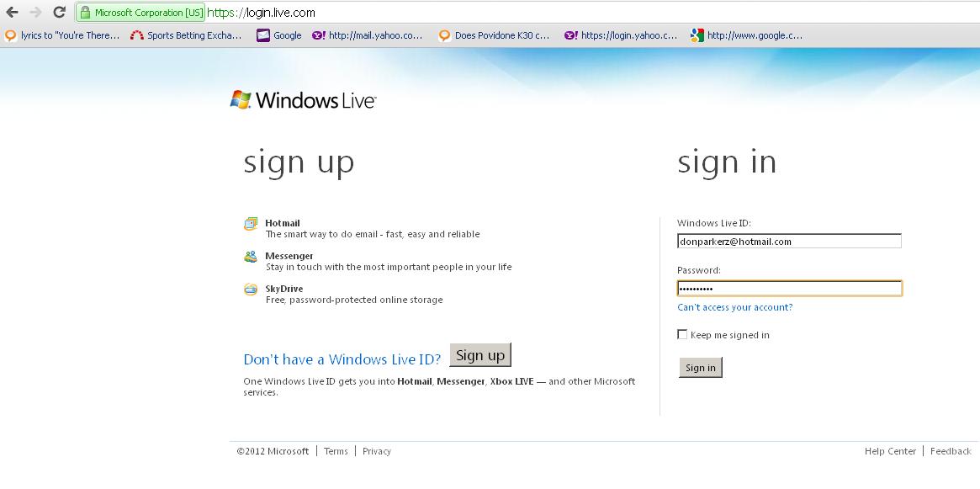
Task: Click into the Password field
Action: [x=789, y=289]
